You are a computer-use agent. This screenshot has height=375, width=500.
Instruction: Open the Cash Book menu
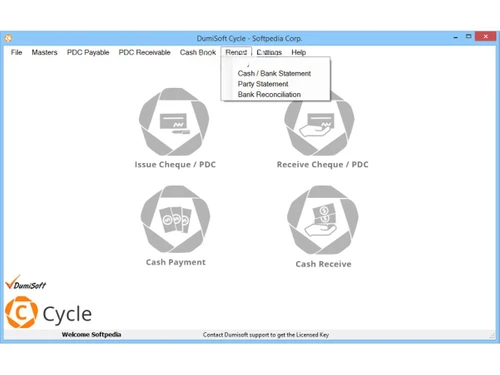198,52
